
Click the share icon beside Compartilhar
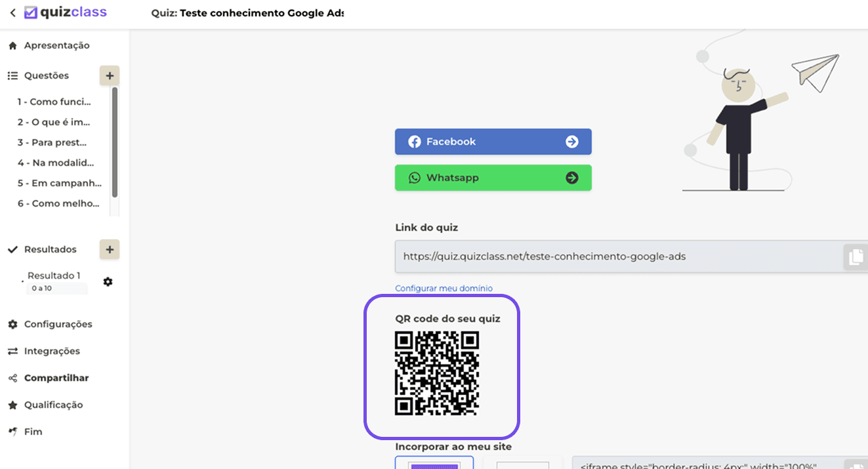(x=12, y=378)
